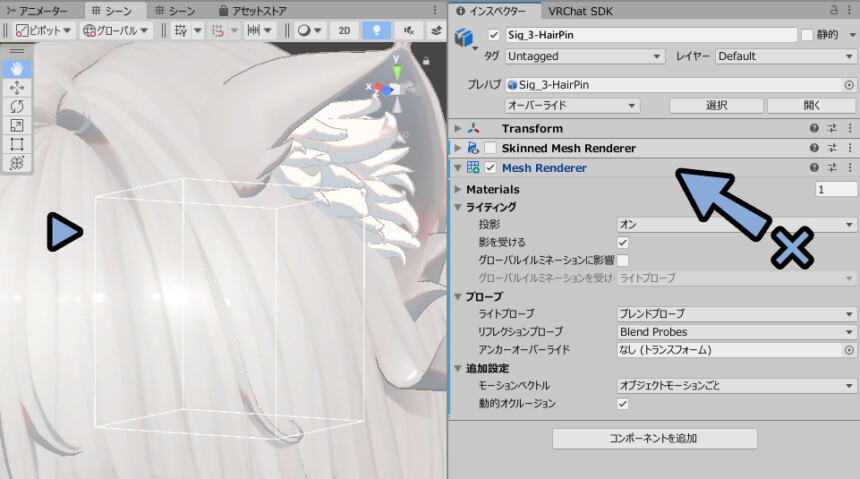Switch to the VRChat SDK tab
This screenshot has height=479, width=860.
click(x=580, y=11)
